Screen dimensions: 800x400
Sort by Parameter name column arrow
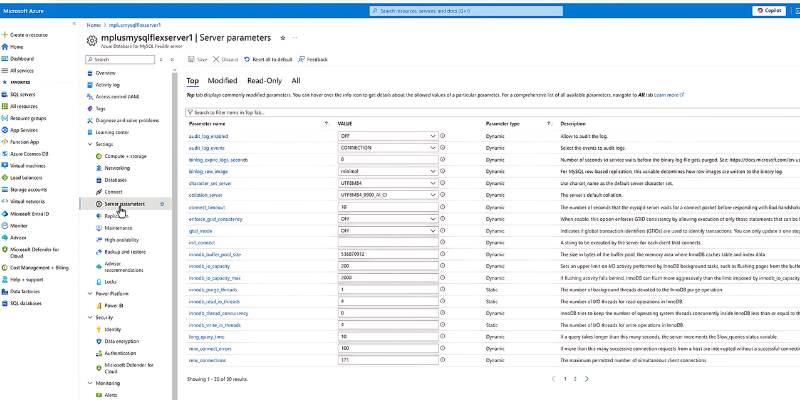pyautogui.click(x=327, y=123)
